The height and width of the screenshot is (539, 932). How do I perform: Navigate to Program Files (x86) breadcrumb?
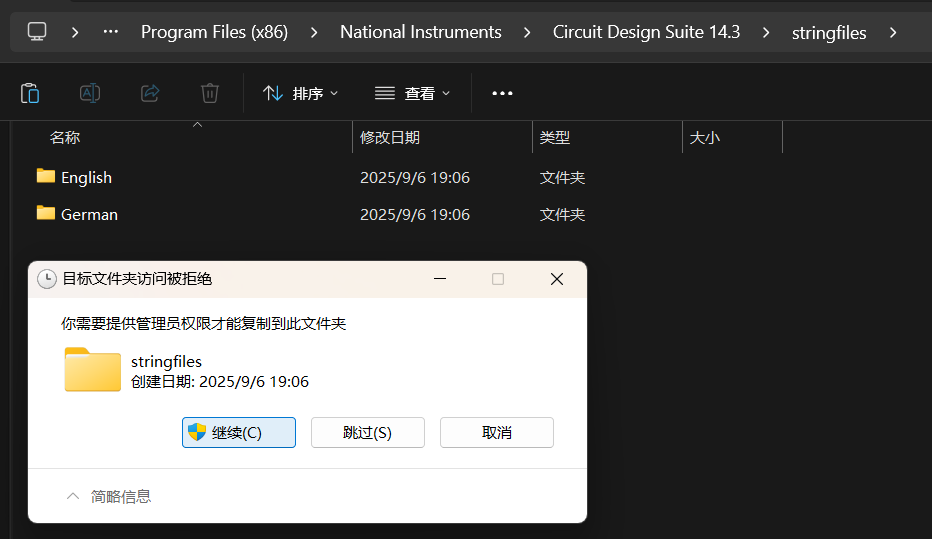pyautogui.click(x=215, y=32)
